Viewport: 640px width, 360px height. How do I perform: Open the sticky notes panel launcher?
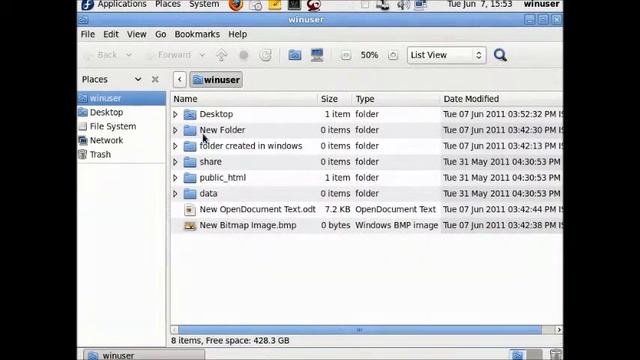coord(275,4)
